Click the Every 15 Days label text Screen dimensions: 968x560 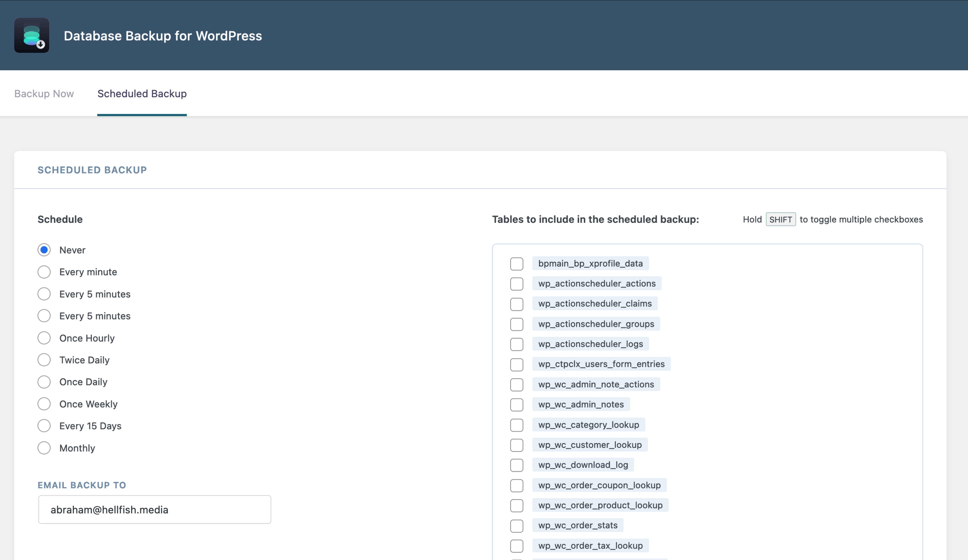pyautogui.click(x=90, y=426)
